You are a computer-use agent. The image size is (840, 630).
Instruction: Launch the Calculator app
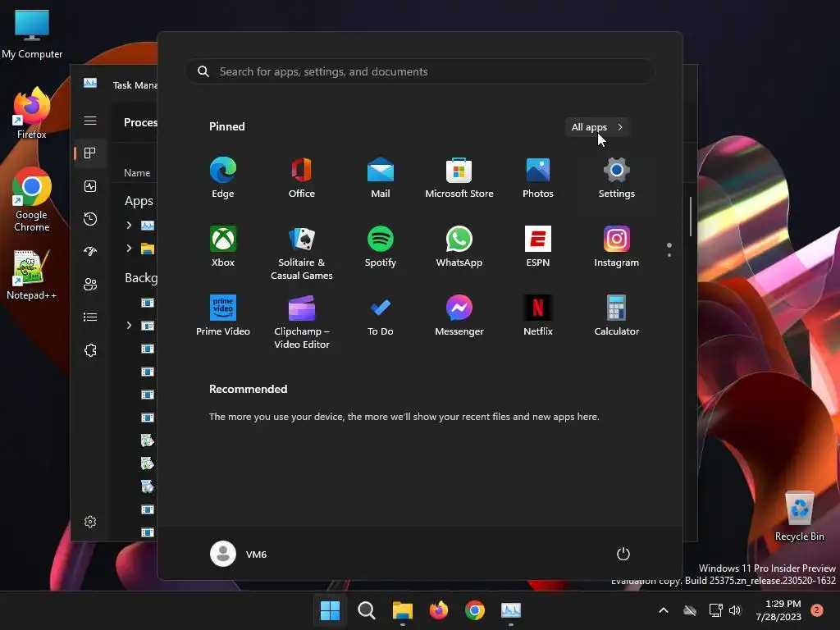[617, 316]
